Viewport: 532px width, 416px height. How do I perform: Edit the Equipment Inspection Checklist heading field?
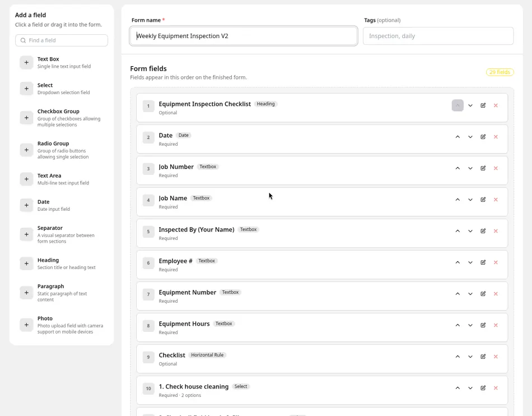click(483, 105)
